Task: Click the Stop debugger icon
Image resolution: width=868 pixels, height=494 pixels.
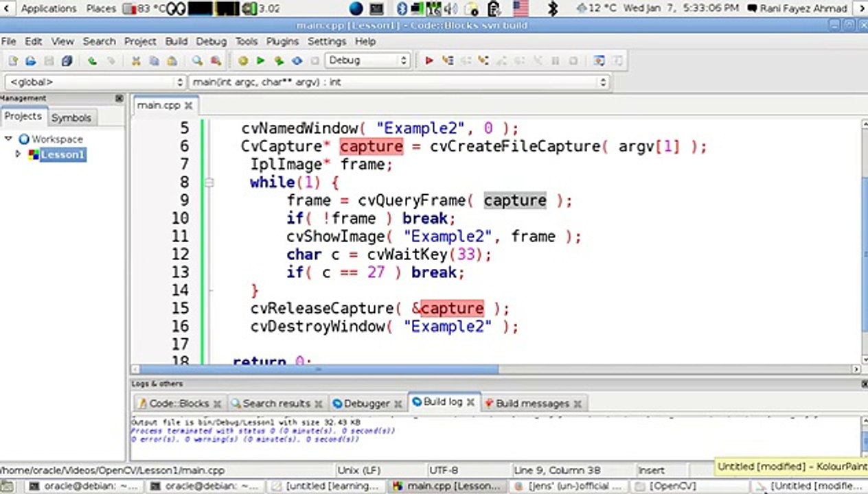Action: [573, 60]
